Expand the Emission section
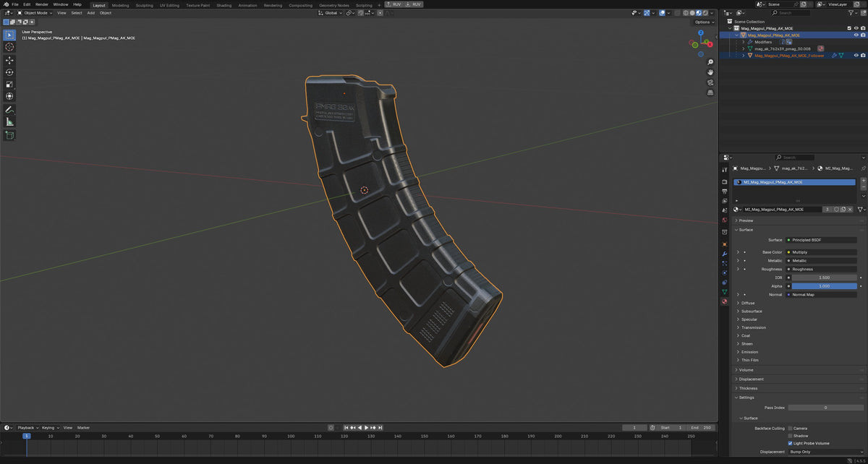This screenshot has width=868, height=464. tap(749, 352)
